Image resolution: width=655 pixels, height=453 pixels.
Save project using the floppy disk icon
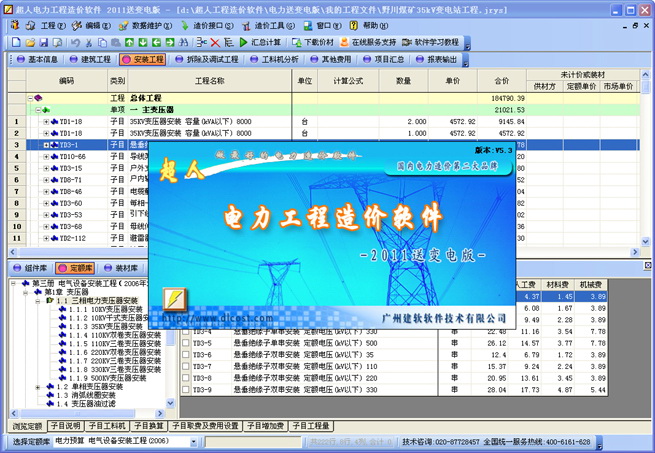coord(43,42)
